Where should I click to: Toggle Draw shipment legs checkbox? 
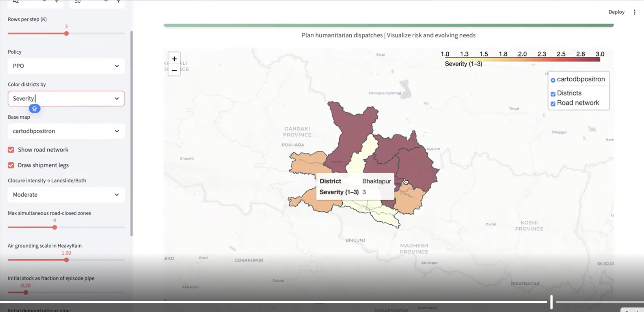(11, 165)
